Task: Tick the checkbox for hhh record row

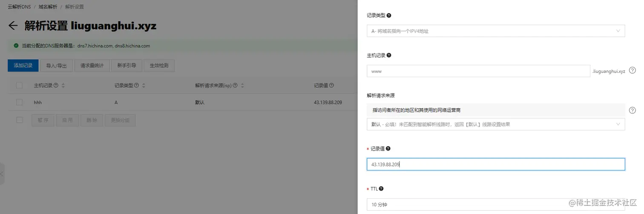Action: [x=19, y=102]
